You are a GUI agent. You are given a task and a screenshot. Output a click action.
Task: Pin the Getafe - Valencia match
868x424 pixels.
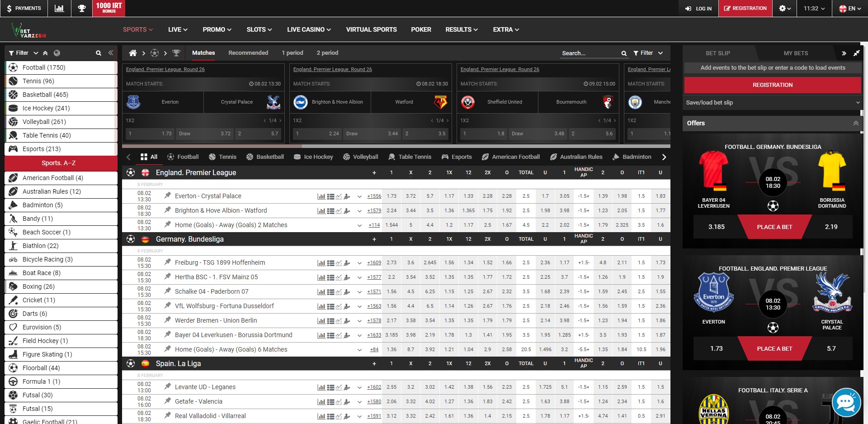[x=167, y=401]
